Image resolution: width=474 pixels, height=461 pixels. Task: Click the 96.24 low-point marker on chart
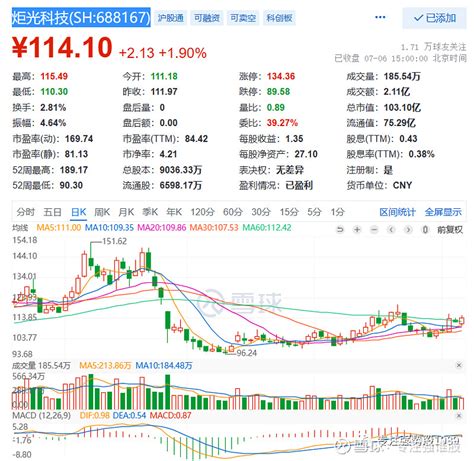pyautogui.click(x=247, y=353)
